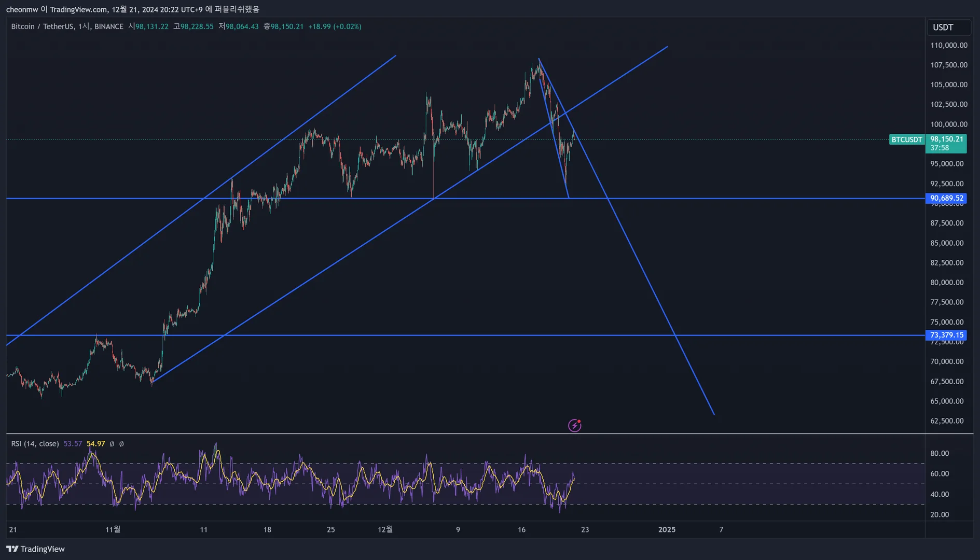Select the 90,689.52 horizontal line label

pyautogui.click(x=946, y=198)
